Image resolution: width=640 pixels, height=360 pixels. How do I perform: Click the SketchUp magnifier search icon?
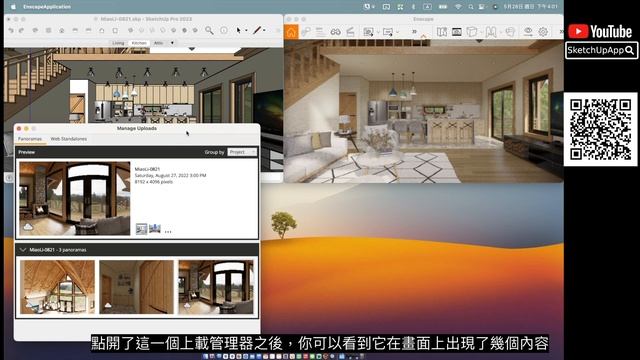(x=209, y=30)
